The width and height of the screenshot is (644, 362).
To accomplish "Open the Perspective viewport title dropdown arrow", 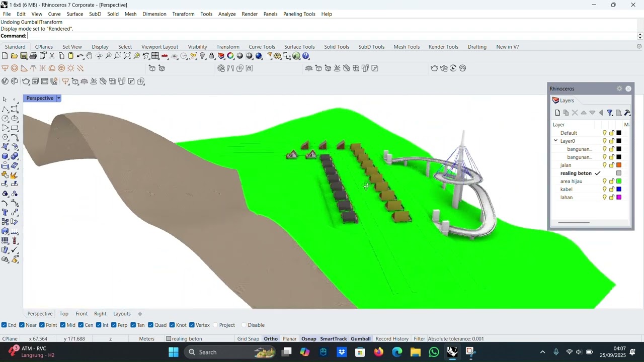I will (x=58, y=98).
